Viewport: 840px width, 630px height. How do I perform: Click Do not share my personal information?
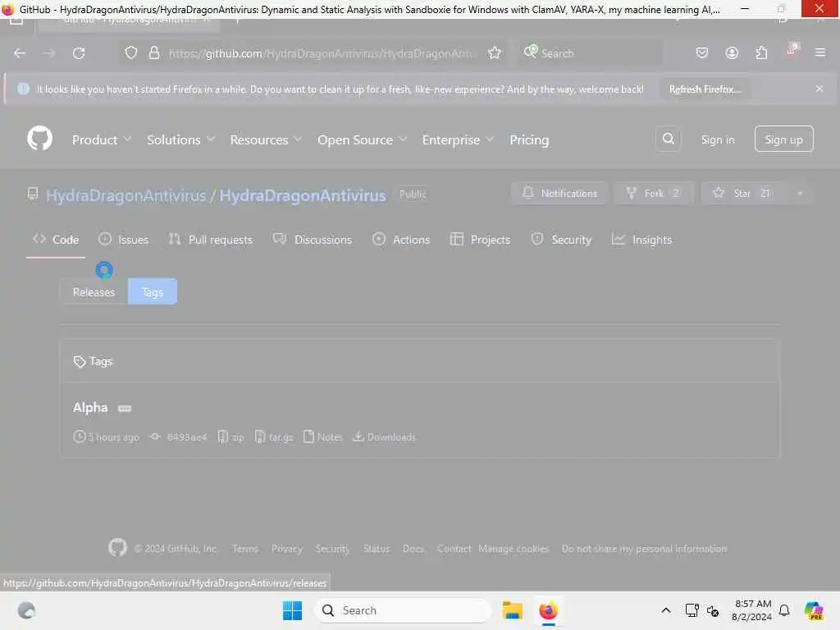coord(644,549)
